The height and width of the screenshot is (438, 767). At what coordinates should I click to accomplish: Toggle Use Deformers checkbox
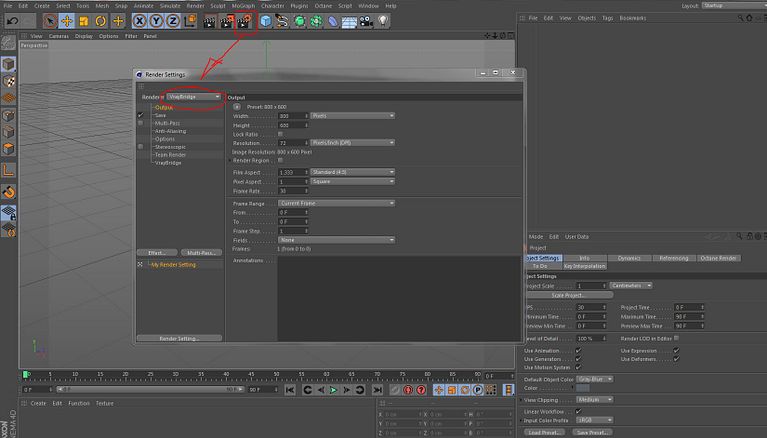click(676, 359)
